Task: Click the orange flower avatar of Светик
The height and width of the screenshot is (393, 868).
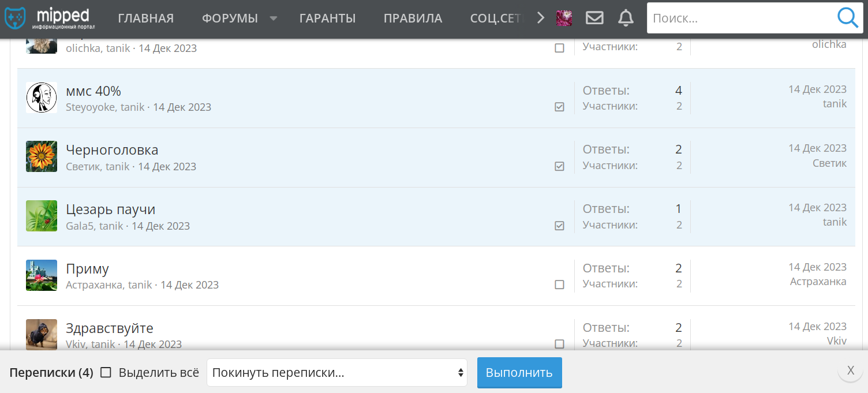Action: point(42,156)
